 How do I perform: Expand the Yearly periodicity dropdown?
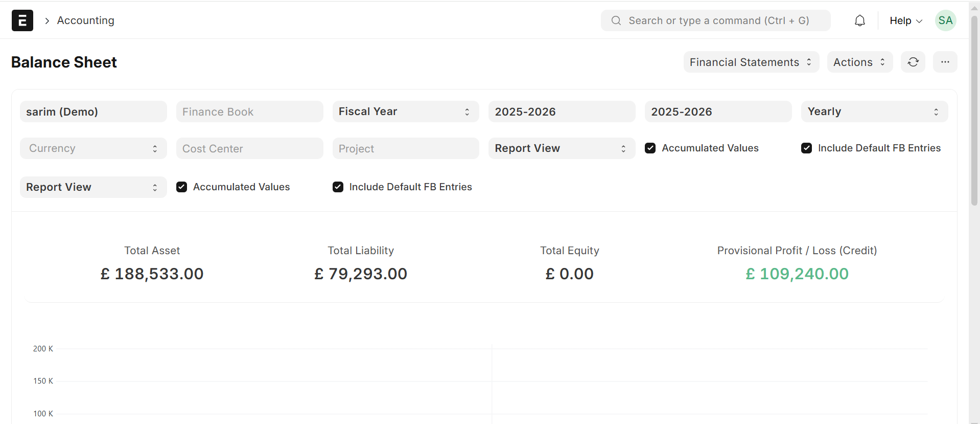(x=874, y=111)
